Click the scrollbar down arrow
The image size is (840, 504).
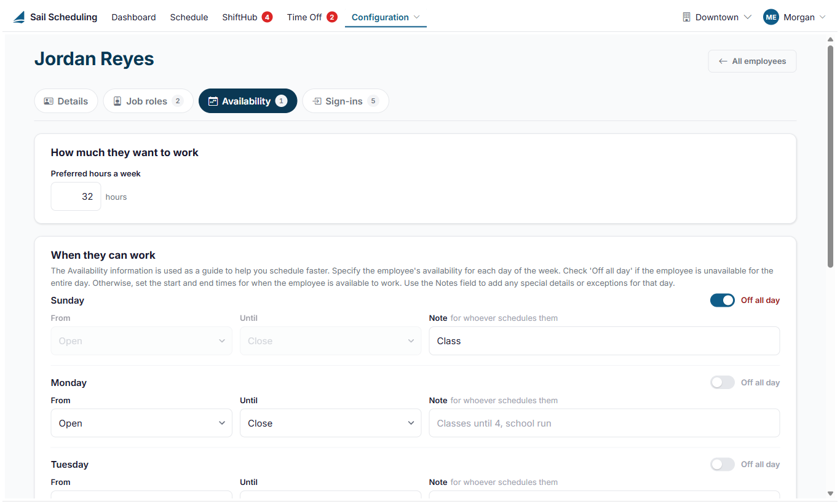click(831, 494)
